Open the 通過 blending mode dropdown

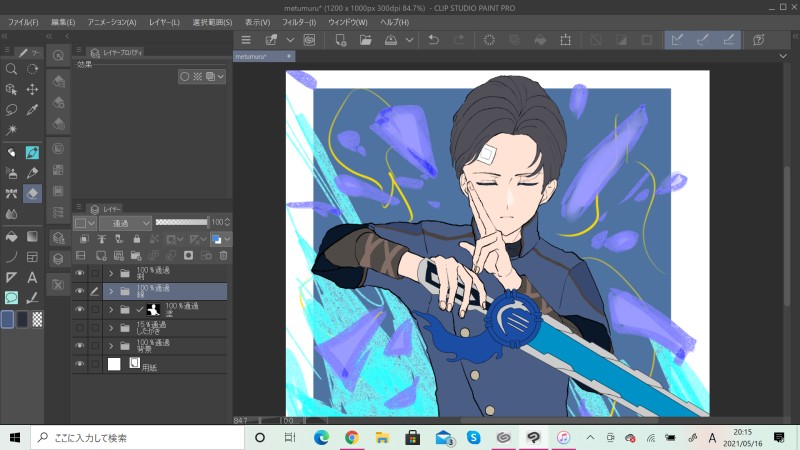tap(126, 223)
